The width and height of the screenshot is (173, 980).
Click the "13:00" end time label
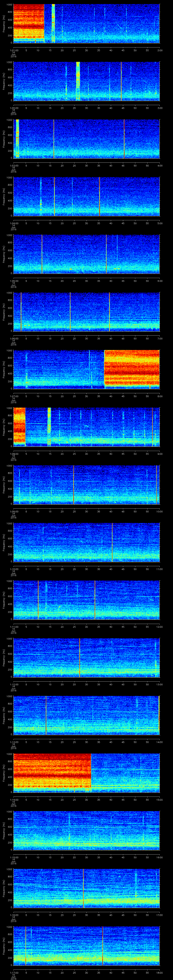(x=160, y=684)
